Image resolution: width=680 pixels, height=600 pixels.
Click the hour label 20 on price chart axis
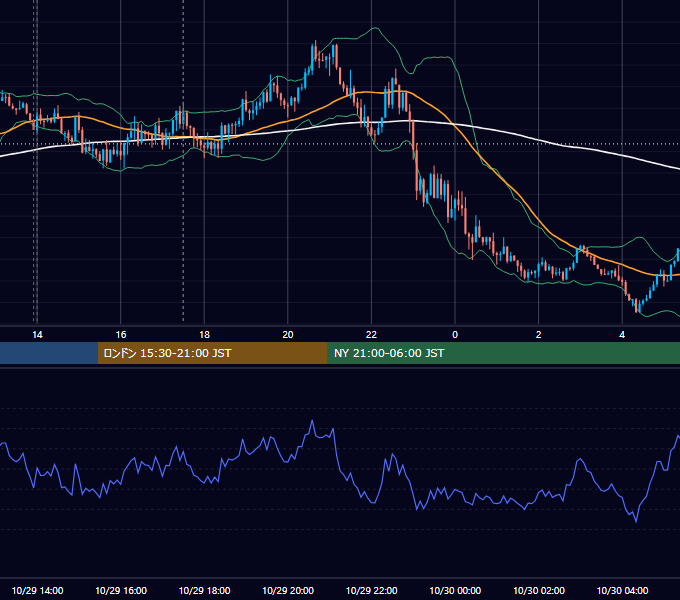pyautogui.click(x=288, y=335)
